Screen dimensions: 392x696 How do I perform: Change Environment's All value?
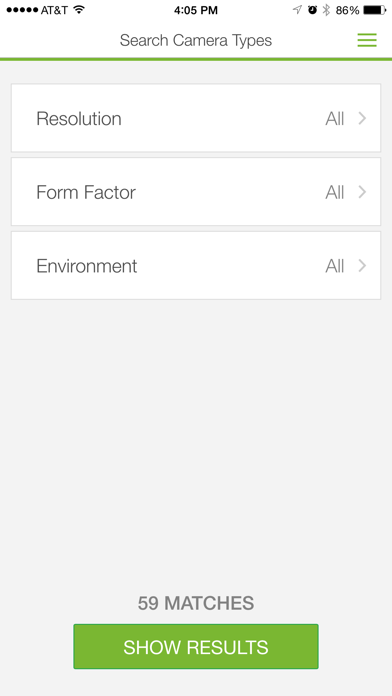click(x=335, y=266)
